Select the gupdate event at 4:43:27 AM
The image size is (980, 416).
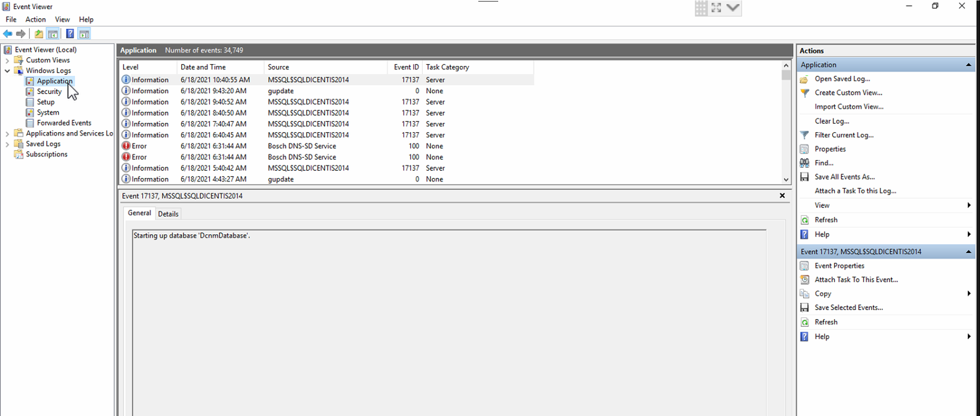click(x=327, y=179)
